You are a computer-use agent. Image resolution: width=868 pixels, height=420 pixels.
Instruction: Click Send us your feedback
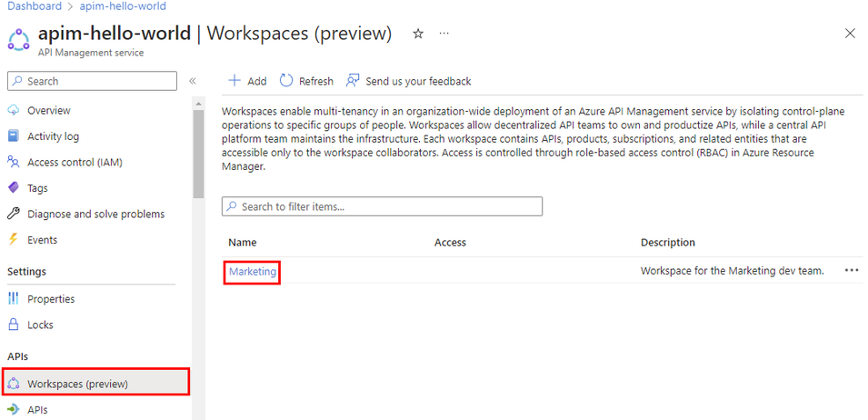(x=408, y=81)
